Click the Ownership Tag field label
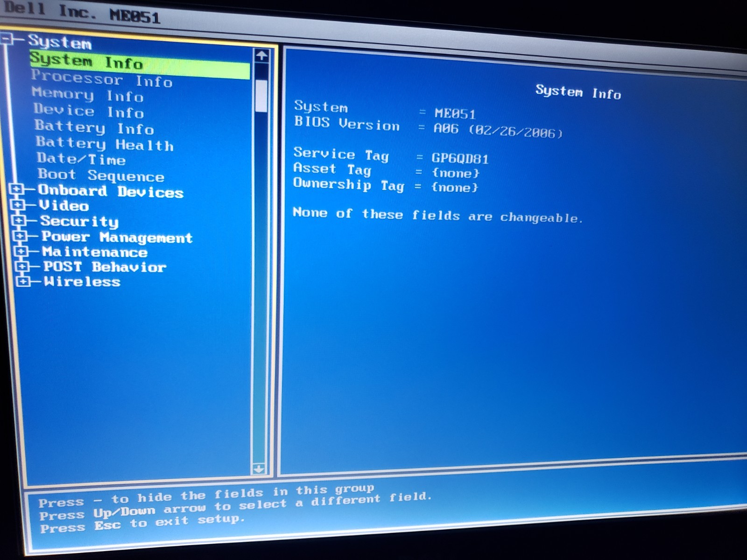 [349, 184]
